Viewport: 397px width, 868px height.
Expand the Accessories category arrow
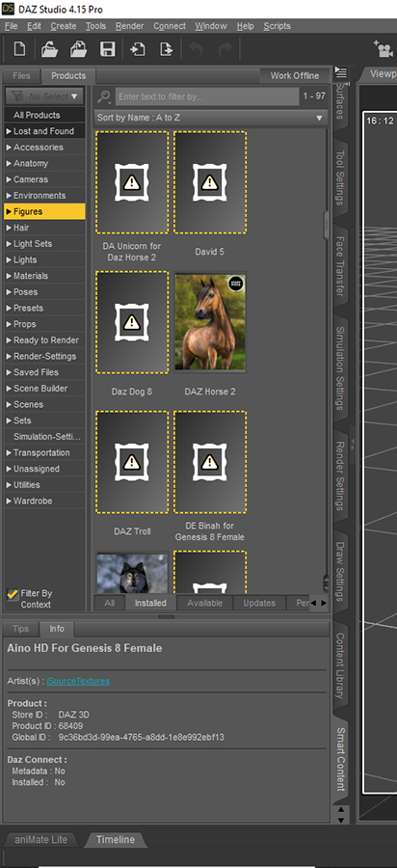[x=9, y=148]
